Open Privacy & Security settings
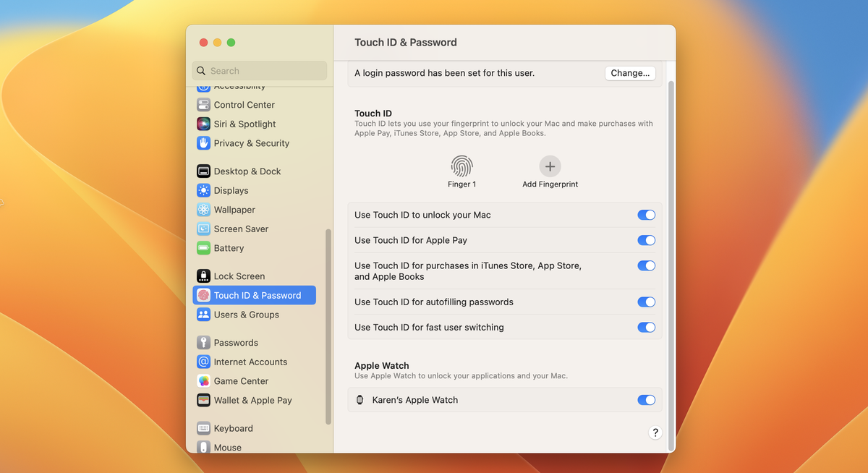The width and height of the screenshot is (868, 473). [203, 143]
